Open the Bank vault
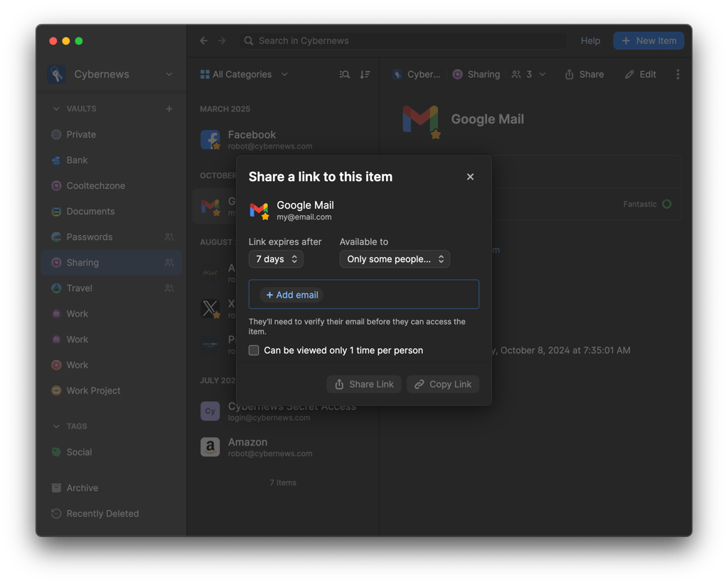The height and width of the screenshot is (584, 728). (111, 160)
